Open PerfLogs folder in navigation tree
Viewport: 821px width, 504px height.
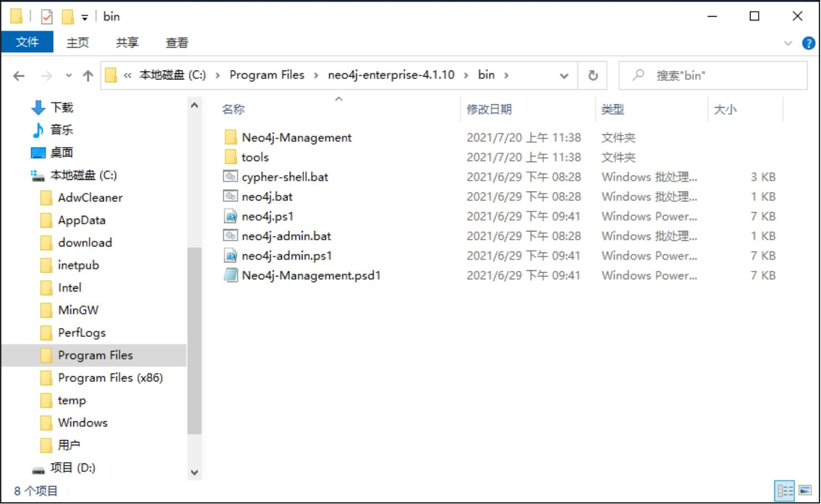pyautogui.click(x=82, y=332)
